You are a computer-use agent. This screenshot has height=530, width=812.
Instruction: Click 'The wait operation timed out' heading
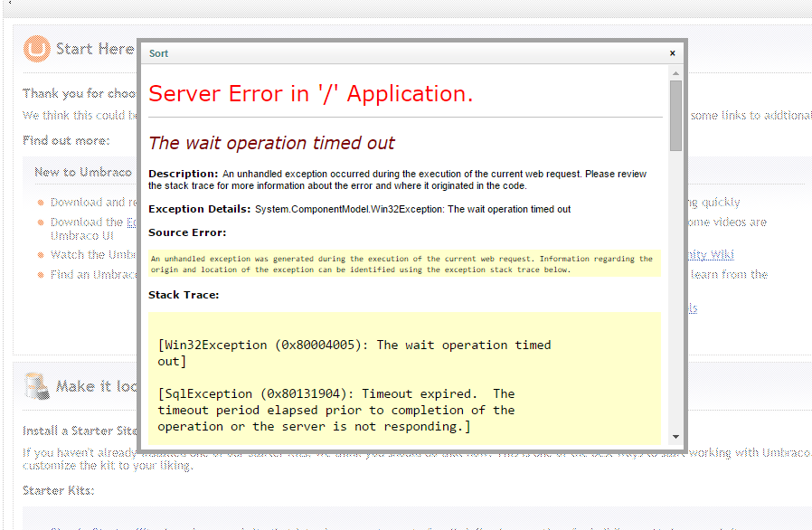tap(271, 143)
